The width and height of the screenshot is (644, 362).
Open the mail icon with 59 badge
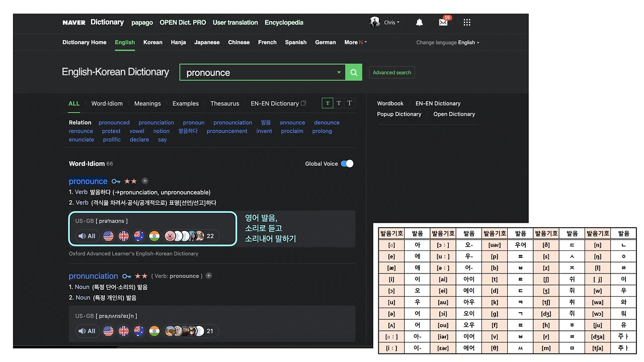point(443,22)
